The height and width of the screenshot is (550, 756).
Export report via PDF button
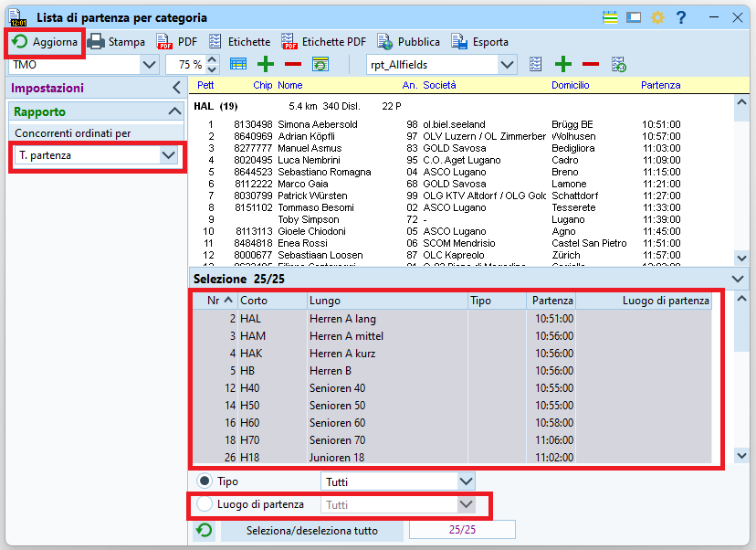[x=177, y=42]
